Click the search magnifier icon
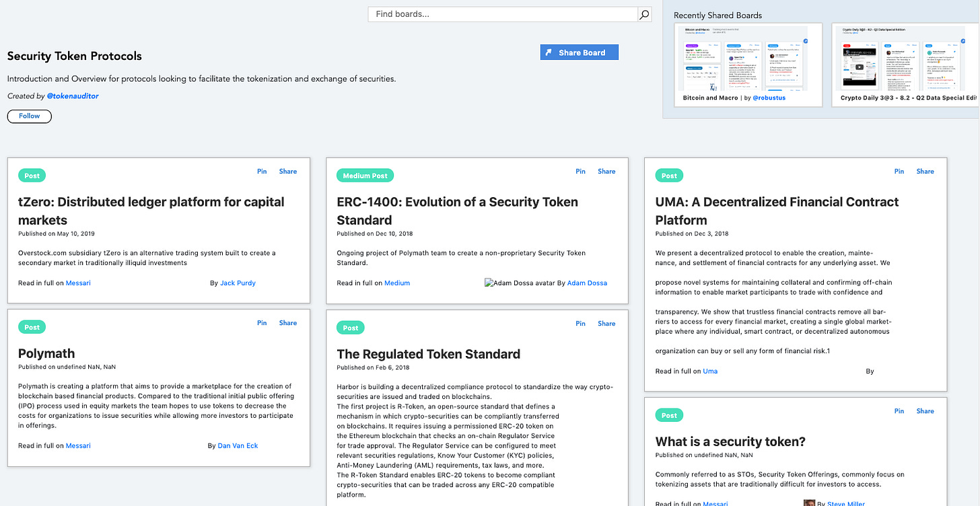This screenshot has height=506, width=980. pyautogui.click(x=644, y=14)
